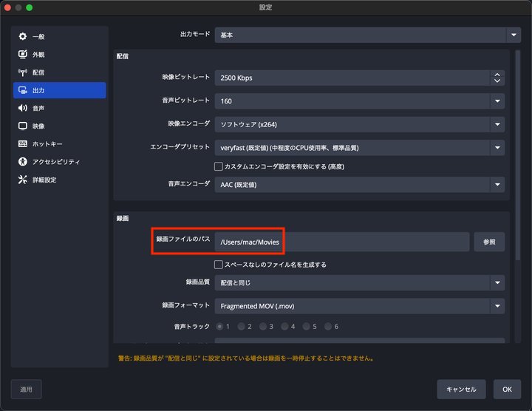532x411 pixels.
Task: Click the キャンセル button
Action: click(461, 389)
